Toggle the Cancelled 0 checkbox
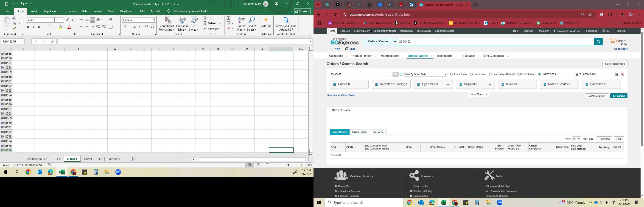 [587, 85]
